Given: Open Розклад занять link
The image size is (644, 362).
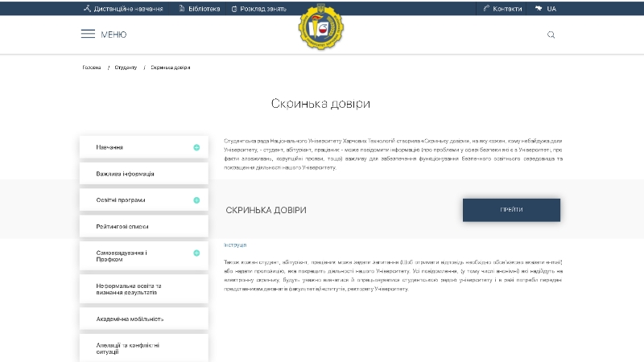Looking at the screenshot, I should 263,9.
